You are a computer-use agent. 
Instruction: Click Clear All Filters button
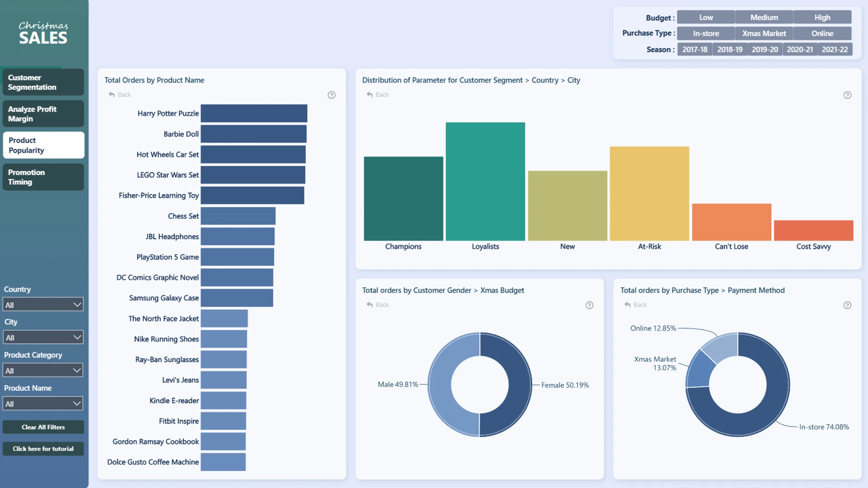point(43,427)
